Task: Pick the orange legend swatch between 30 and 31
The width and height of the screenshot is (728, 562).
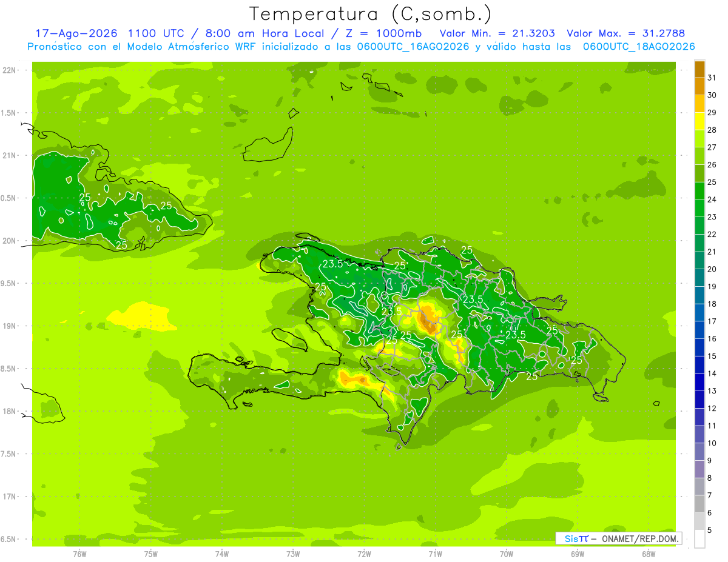Action: 699,87
